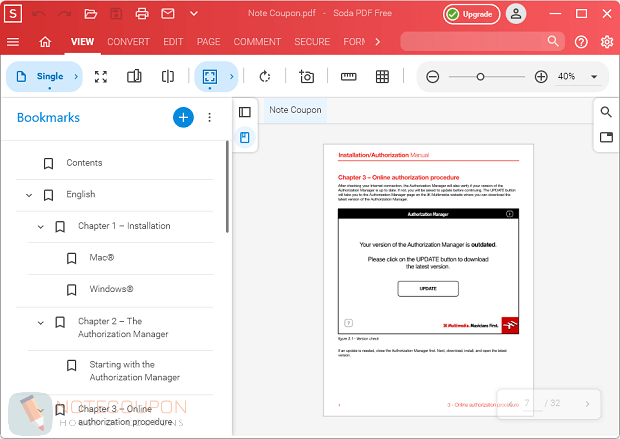Adjust the zoom slider handle

click(x=480, y=76)
